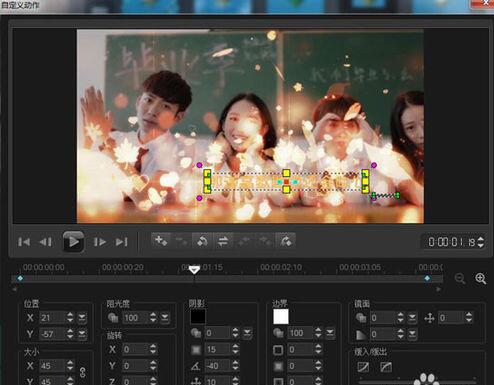The height and width of the screenshot is (385, 494).
Task: Step to the next frame
Action: (100, 242)
